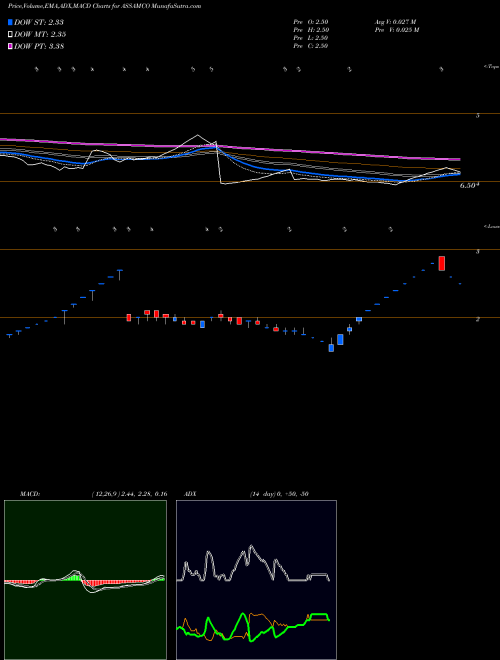Image resolution: width=500 pixels, height=660 pixels.
Task: Click the 'Avg V: 0.027 M' value
Action: 395,22
